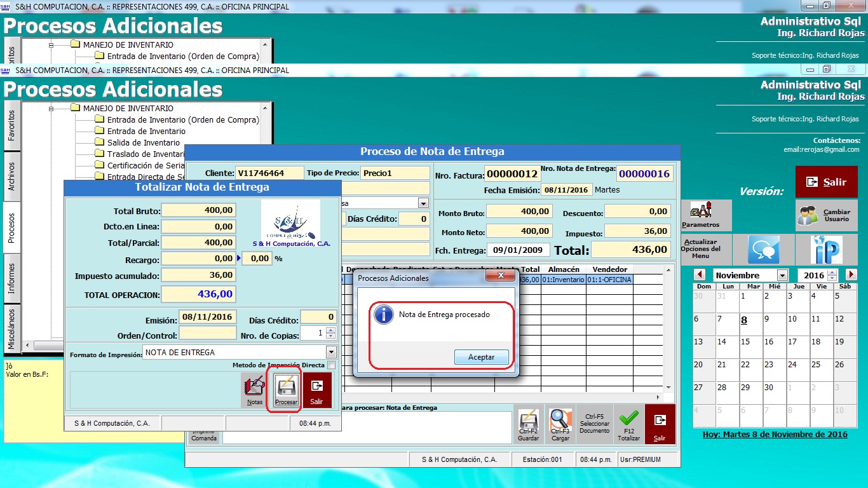Click the Emisión date field
This screenshot has width=868, height=488.
[207, 316]
